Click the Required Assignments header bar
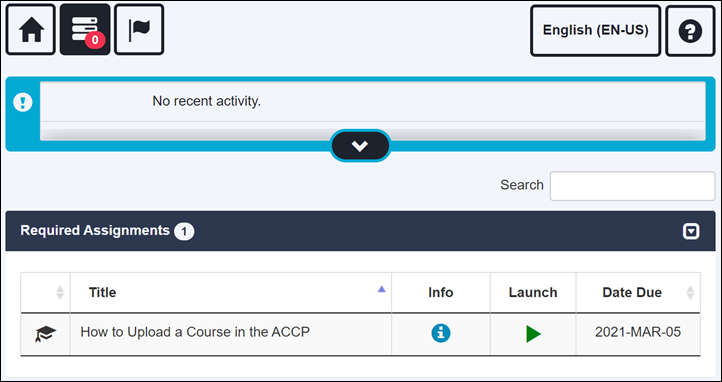The height and width of the screenshot is (382, 722). coord(361,231)
